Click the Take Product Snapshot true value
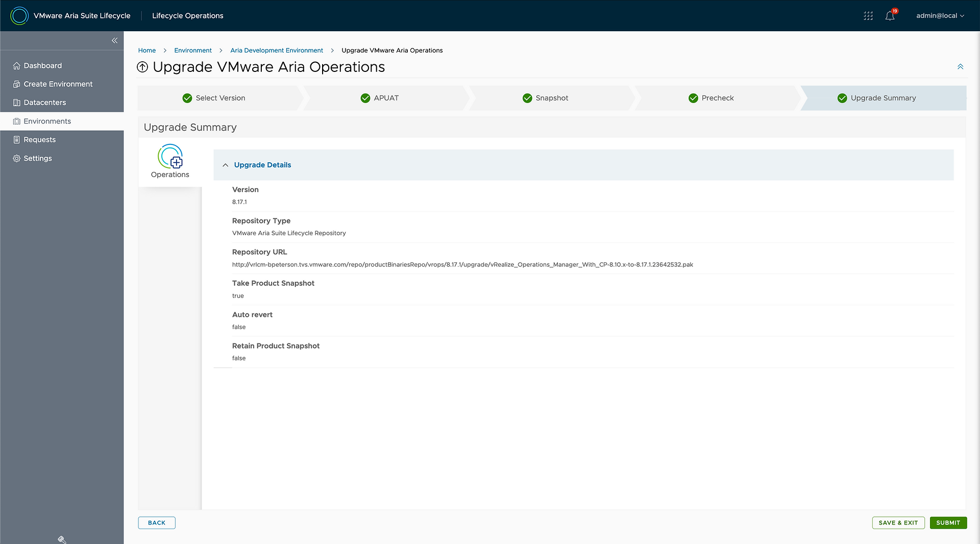The height and width of the screenshot is (544, 980). 238,296
